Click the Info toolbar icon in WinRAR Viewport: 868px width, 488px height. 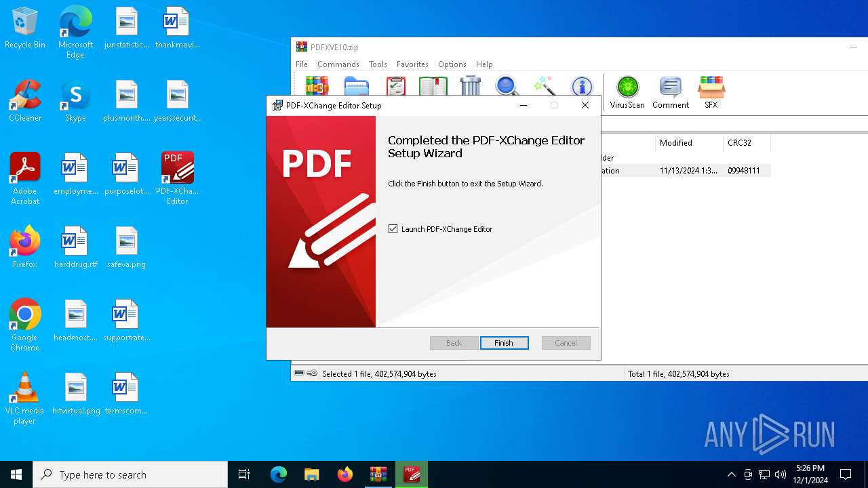point(582,85)
